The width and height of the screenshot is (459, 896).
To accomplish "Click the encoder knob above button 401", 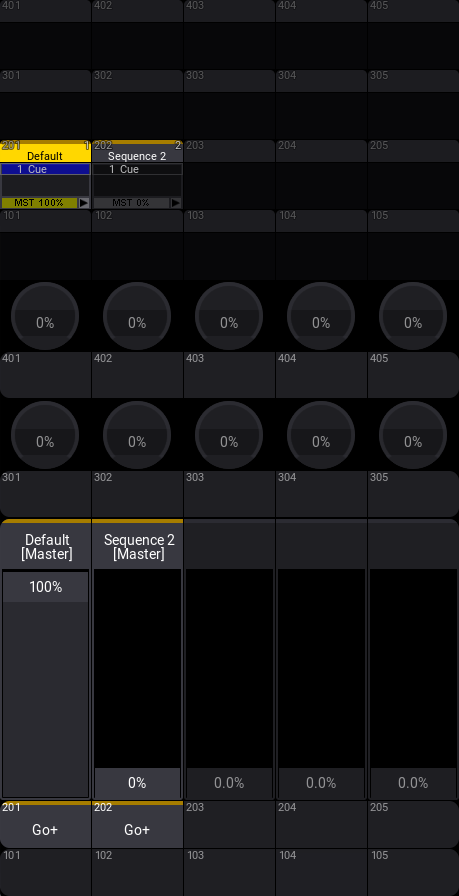I will (45, 316).
